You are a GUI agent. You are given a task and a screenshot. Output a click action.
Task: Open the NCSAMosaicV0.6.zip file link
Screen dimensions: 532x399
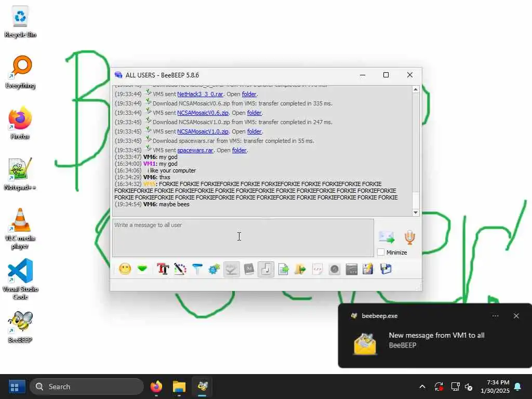coord(203,113)
